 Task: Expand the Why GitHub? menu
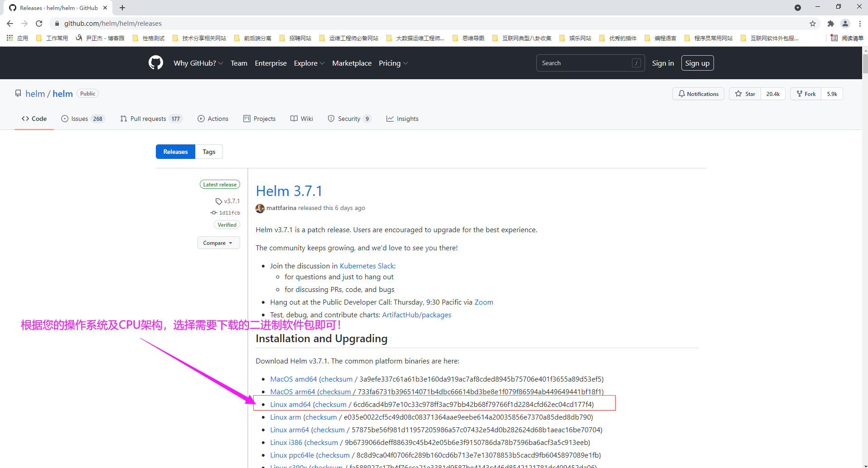(198, 63)
